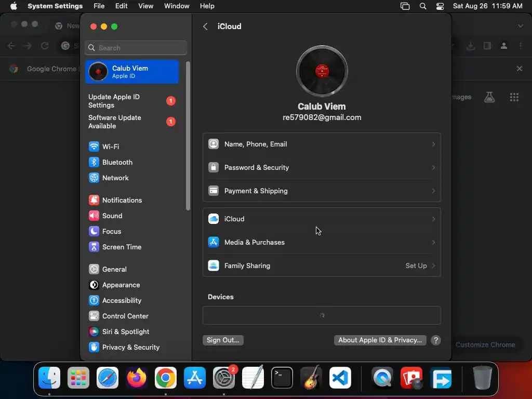Open Chrome's three-dot menu
This screenshot has width=532, height=399.
pos(521,46)
